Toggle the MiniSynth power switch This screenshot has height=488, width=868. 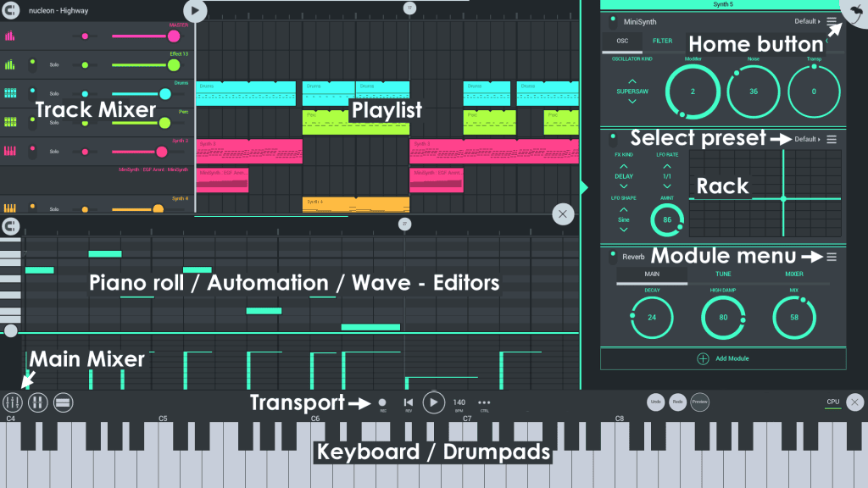coord(612,22)
